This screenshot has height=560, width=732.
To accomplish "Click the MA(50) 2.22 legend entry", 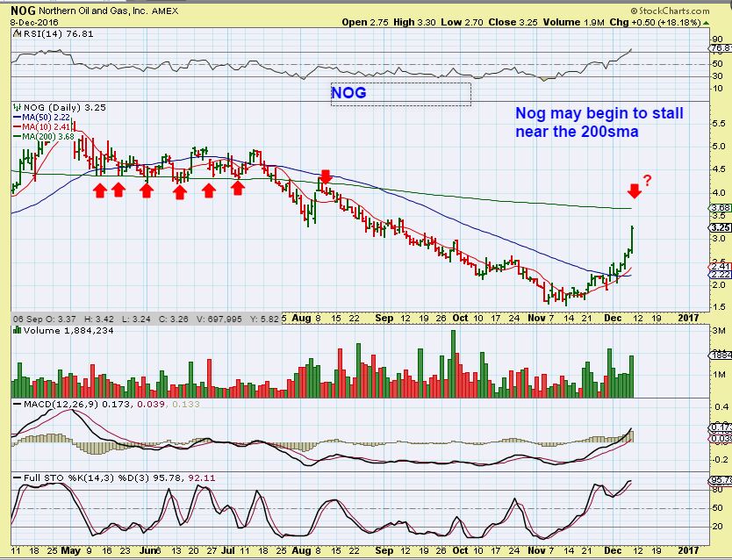I will 46,117.
